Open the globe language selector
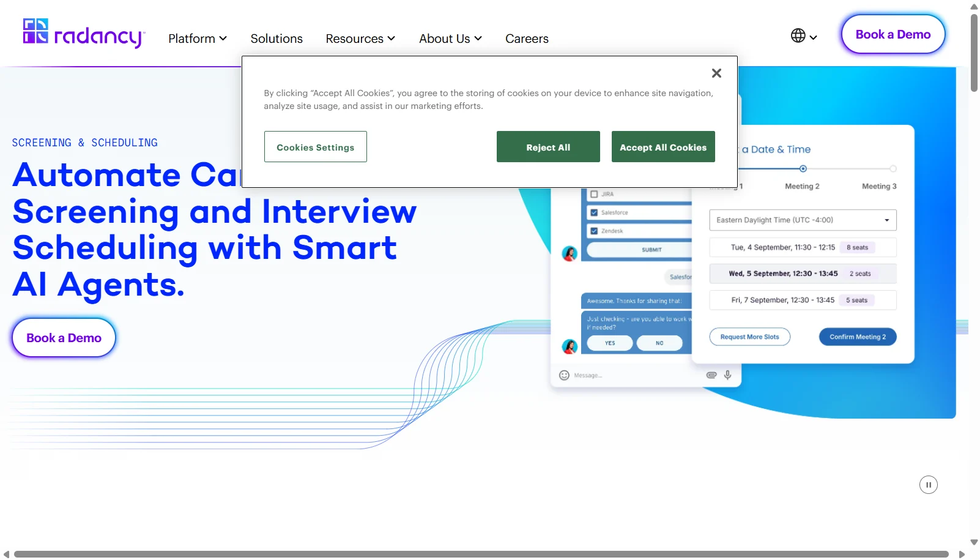Screen dimensions: 980x560 coord(804,35)
